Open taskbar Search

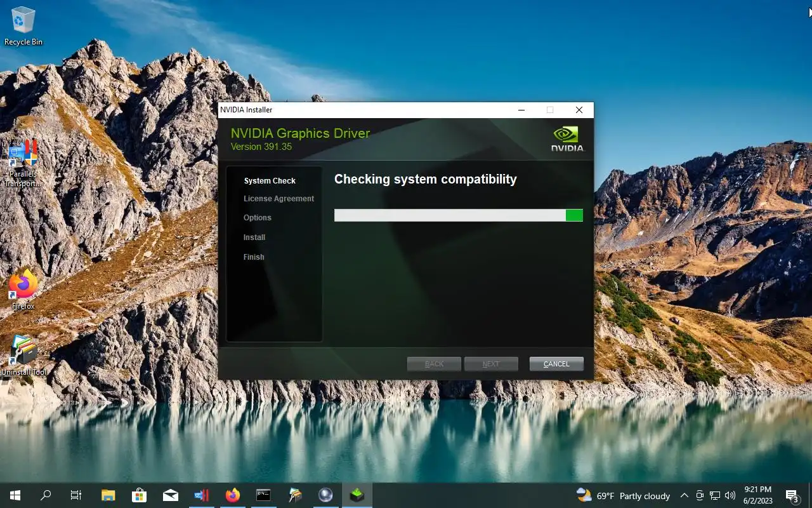point(46,495)
